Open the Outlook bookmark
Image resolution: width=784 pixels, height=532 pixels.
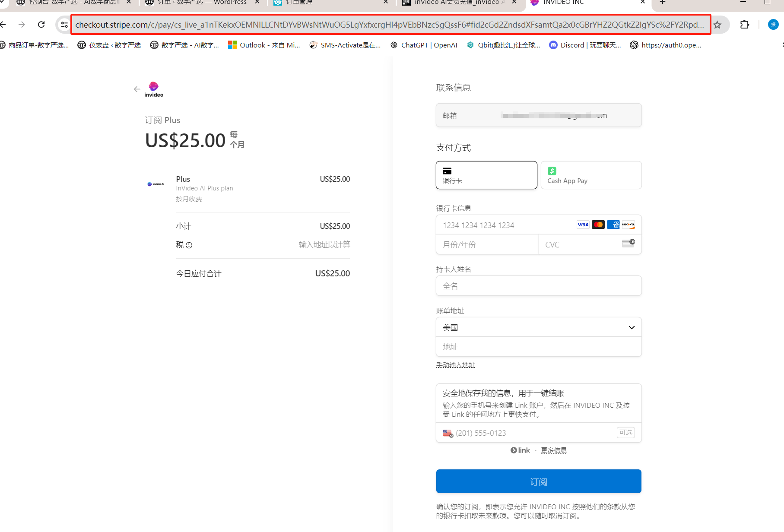[264, 45]
